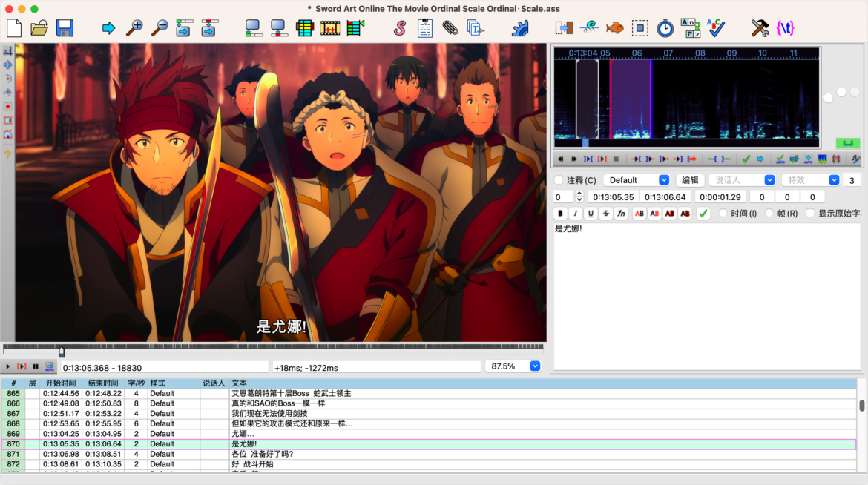Open the Attachments paperclip icon
The image size is (868, 485).
[x=450, y=27]
